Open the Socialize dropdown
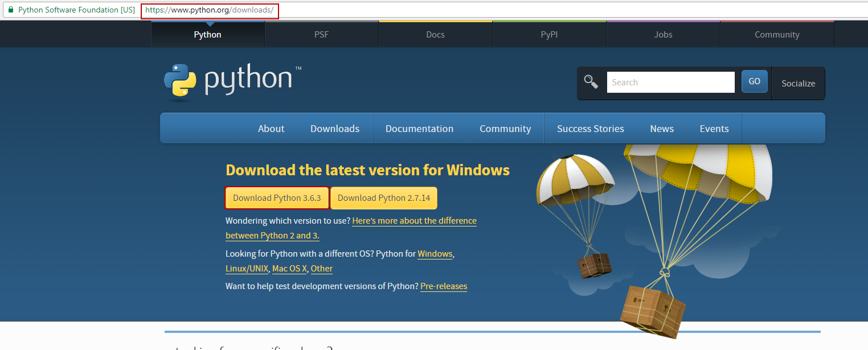 798,83
